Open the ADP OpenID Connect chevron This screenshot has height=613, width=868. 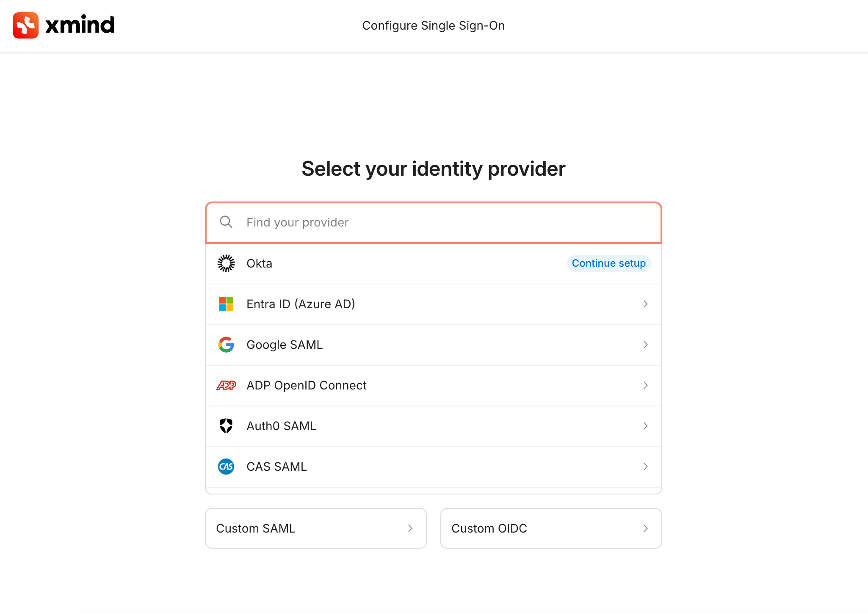point(646,385)
